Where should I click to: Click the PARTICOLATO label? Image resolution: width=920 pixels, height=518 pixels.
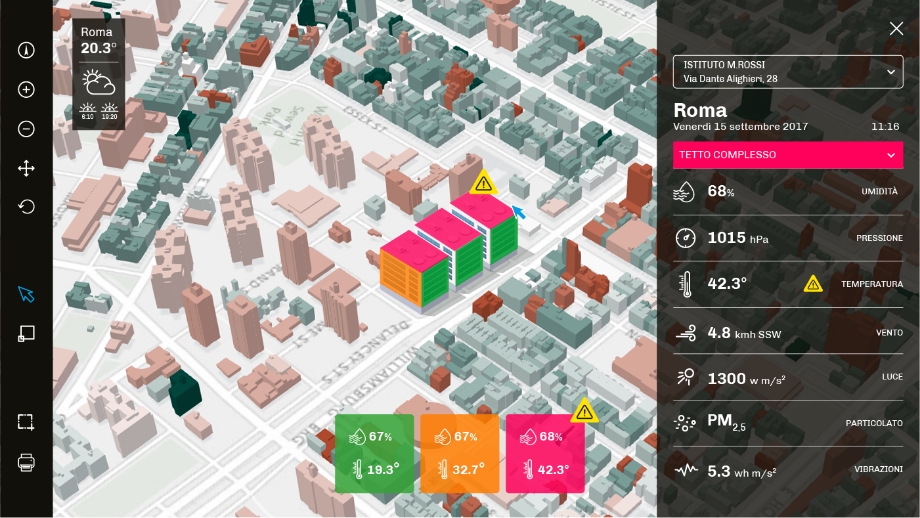(874, 423)
